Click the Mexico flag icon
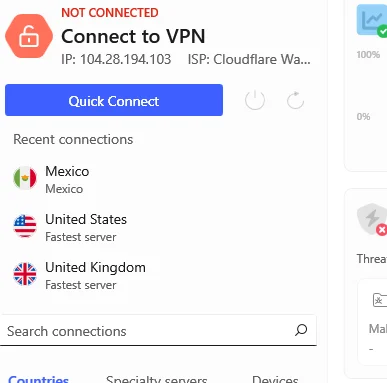Screen dimensions: 387x383 tap(25, 178)
